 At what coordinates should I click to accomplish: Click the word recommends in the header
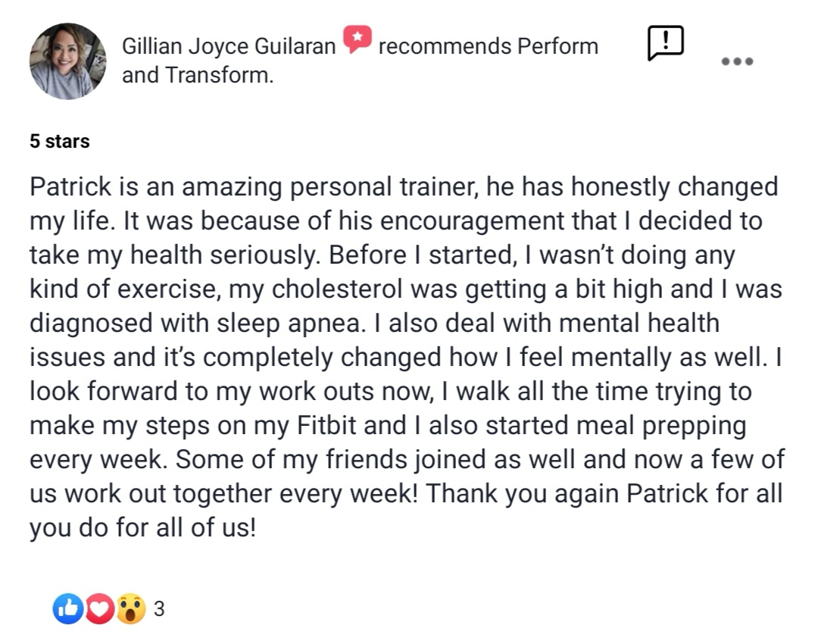tap(445, 46)
